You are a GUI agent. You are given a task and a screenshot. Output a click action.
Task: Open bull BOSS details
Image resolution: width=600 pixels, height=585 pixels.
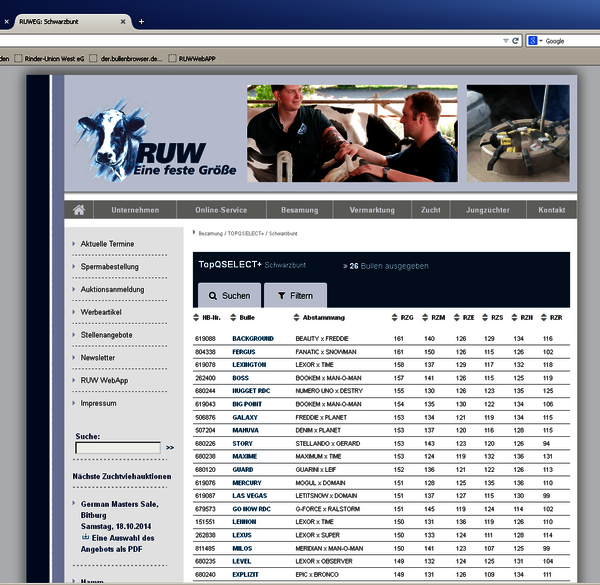click(x=240, y=378)
